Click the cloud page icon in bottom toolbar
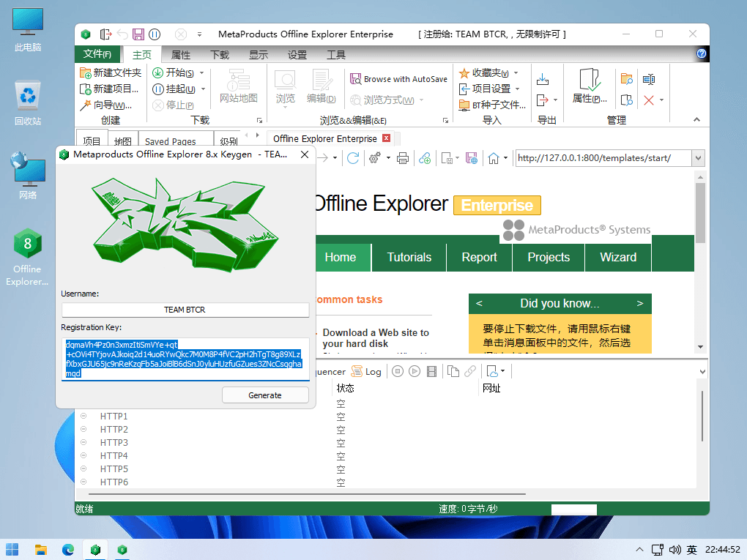747x560 pixels. (x=492, y=371)
